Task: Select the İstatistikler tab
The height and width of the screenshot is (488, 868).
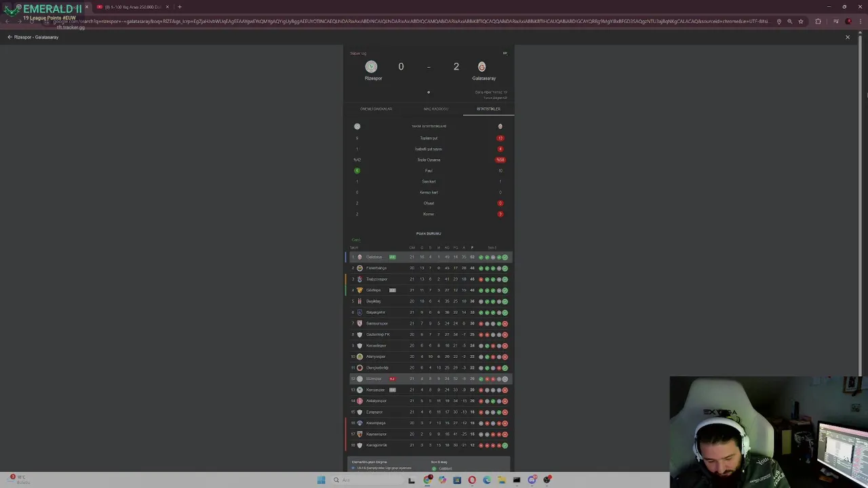Action: [x=488, y=109]
